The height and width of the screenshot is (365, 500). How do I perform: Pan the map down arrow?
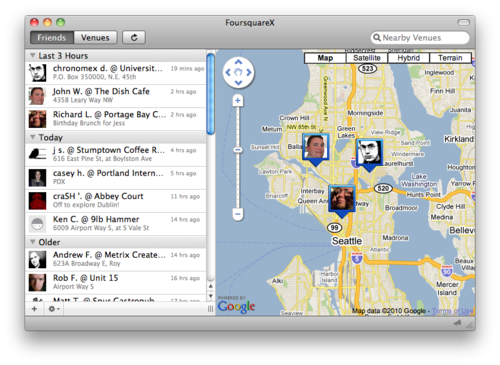[238, 82]
